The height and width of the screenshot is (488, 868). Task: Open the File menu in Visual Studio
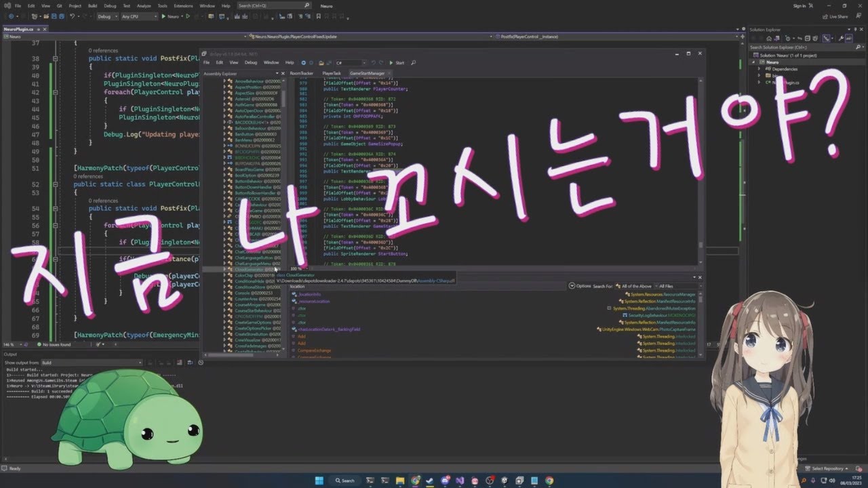pos(17,5)
